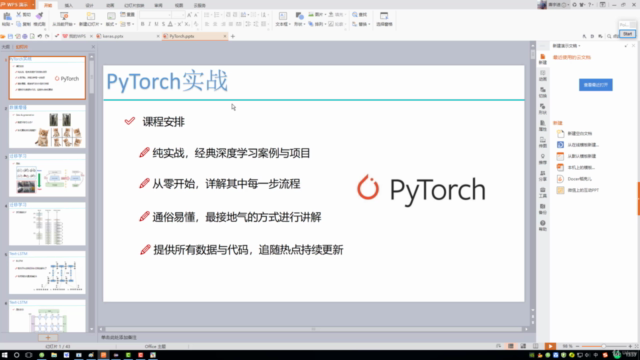Toggle Strikethrough (S) formatting
The width and height of the screenshot is (640, 360).
pyautogui.click(x=163, y=24)
